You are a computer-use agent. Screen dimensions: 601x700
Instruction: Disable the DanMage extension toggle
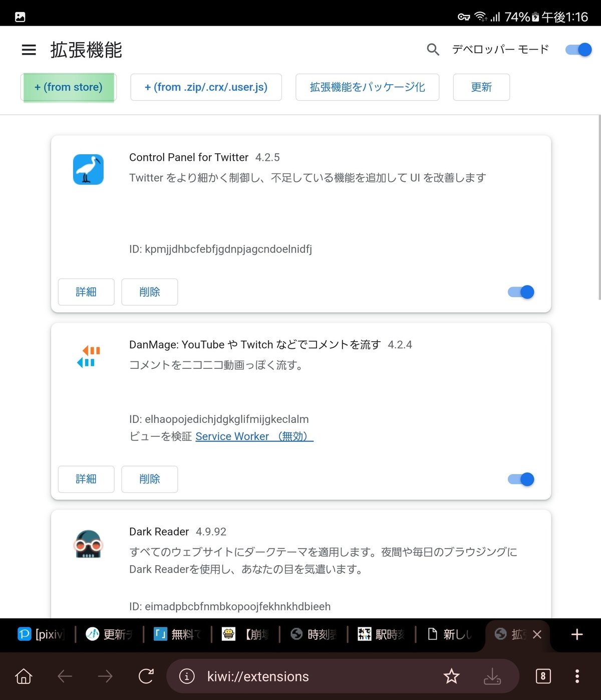[521, 480]
